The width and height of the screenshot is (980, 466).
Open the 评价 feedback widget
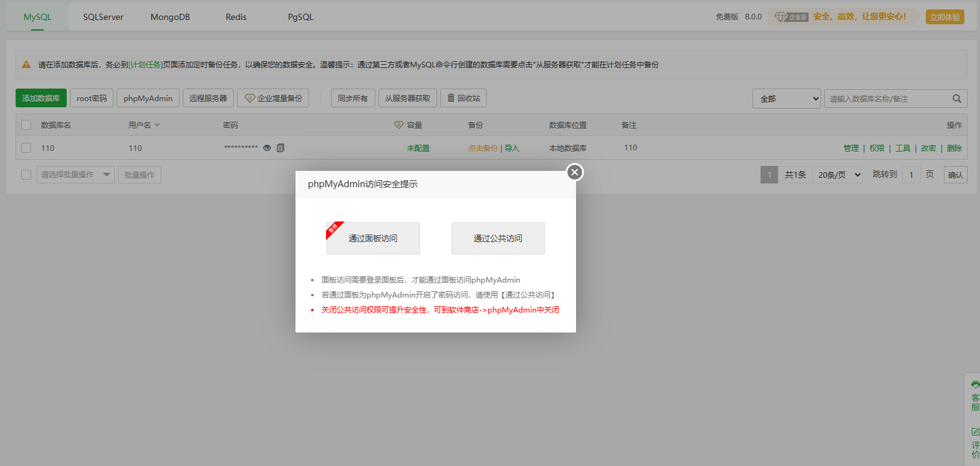coord(975,442)
